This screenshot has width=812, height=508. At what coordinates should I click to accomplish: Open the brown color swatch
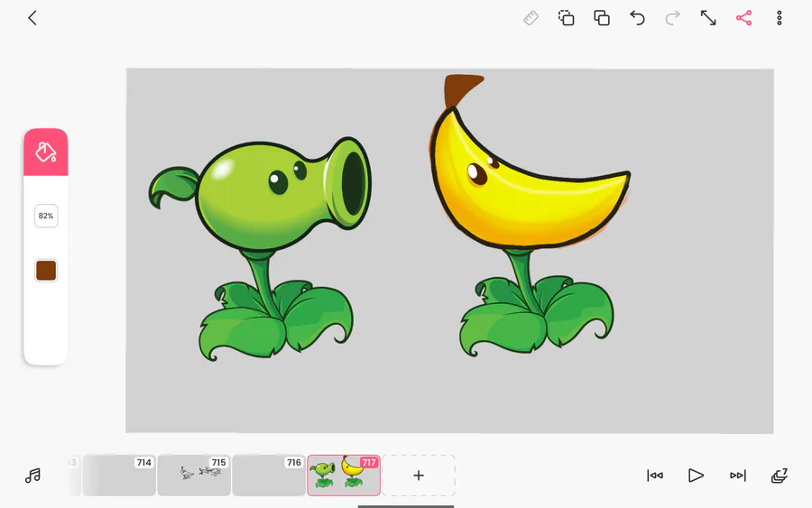click(x=46, y=271)
